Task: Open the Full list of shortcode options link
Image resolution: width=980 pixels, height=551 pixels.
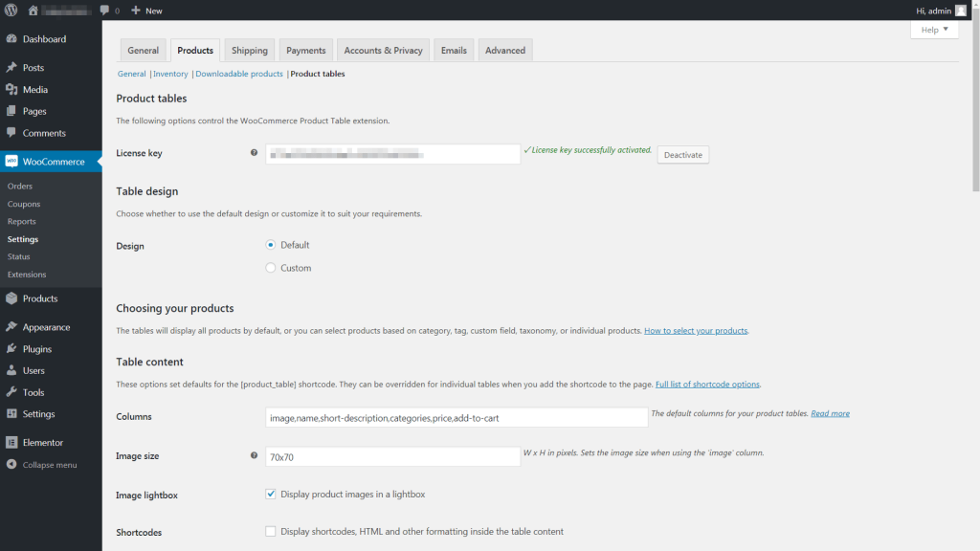Action: pos(707,385)
